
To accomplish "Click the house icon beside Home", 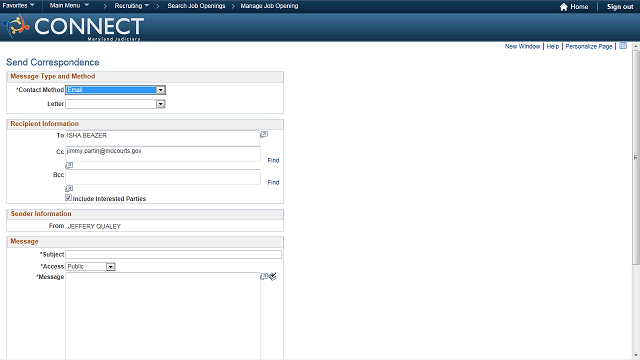I will 564,7.
